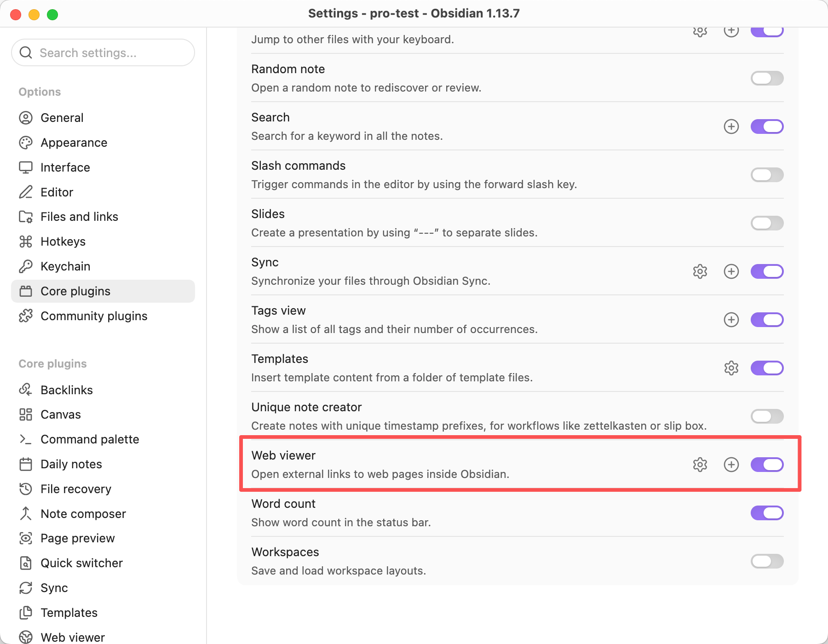Image resolution: width=828 pixels, height=644 pixels.
Task: Click the Search settings input field
Action: coord(103,52)
